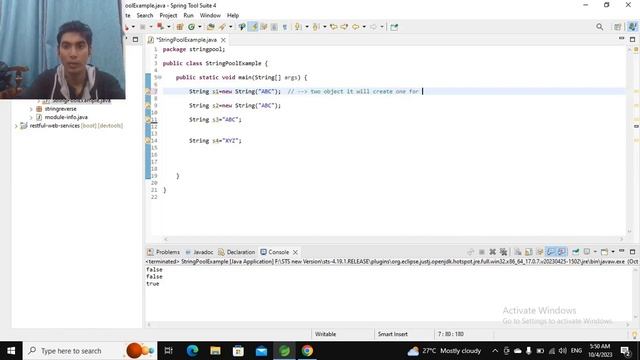The width and height of the screenshot is (640, 360).
Task: Click the Open Task search icon
Action: 222,27
